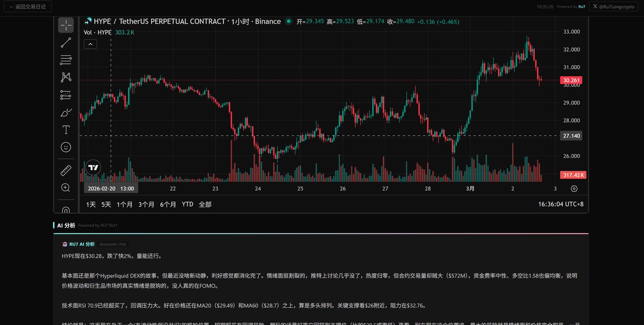Open timezone menu at 16:36:04 UTC+8
This screenshot has width=644, height=325.
click(x=561, y=204)
